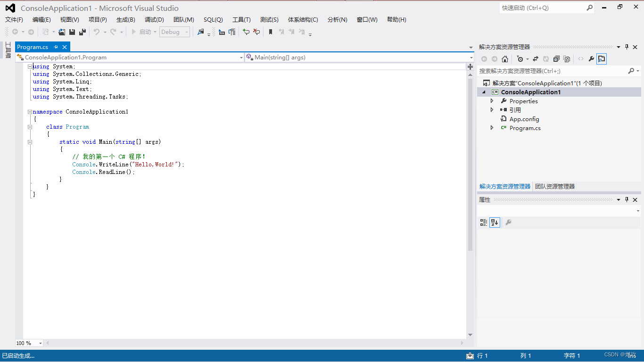644x362 pixels.
Task: Expand the Properties tree node
Action: pyautogui.click(x=492, y=101)
